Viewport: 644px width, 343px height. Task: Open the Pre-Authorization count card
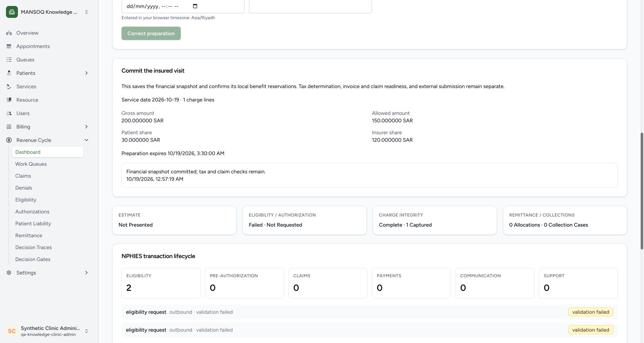click(244, 283)
